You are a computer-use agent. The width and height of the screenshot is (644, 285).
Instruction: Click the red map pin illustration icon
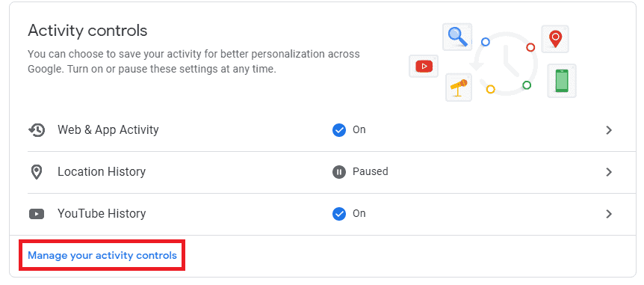coord(555,39)
